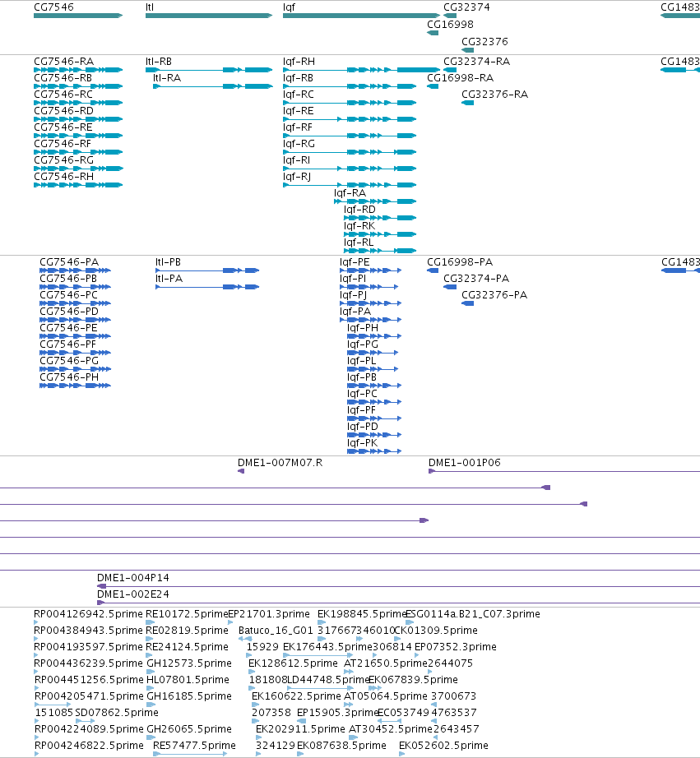Viewport: 700px width, 758px height.
Task: Click EST RE10172.5prime
Action: pyautogui.click(x=187, y=614)
